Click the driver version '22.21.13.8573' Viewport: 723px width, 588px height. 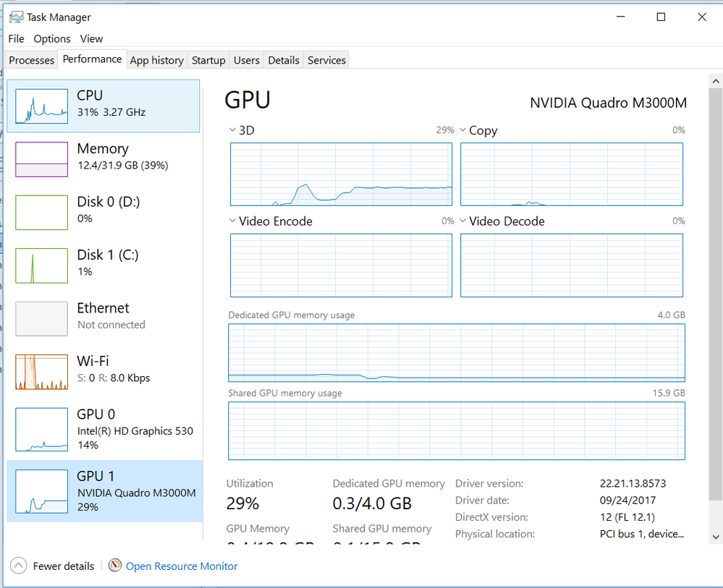click(633, 484)
